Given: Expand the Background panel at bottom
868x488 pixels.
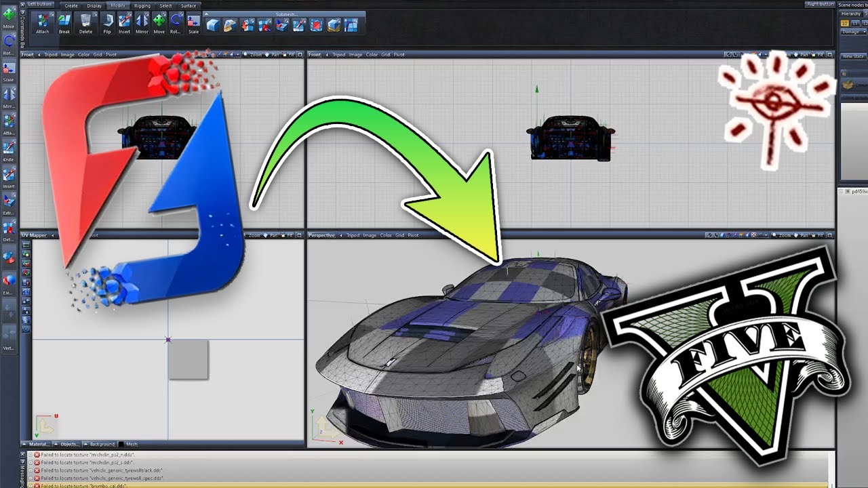Looking at the screenshot, I should (99, 444).
